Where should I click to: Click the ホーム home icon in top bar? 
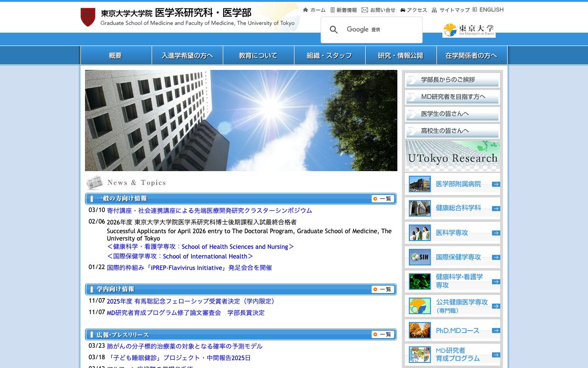(x=305, y=10)
